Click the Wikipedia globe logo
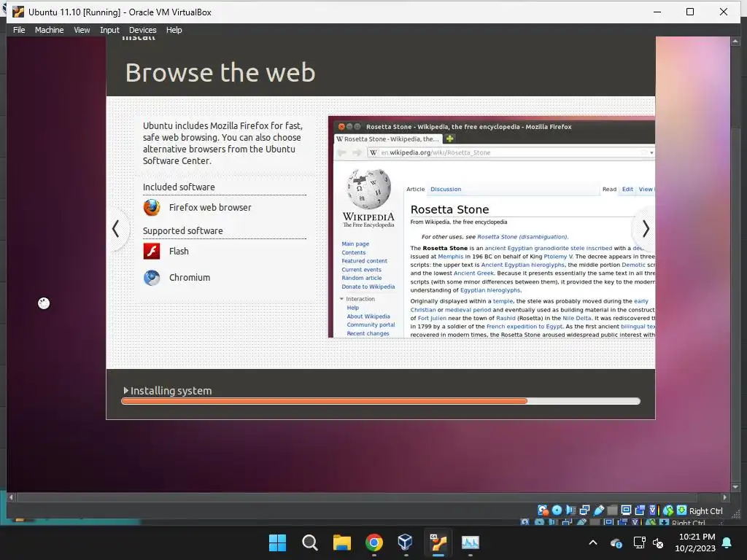747x560 pixels. point(368,189)
